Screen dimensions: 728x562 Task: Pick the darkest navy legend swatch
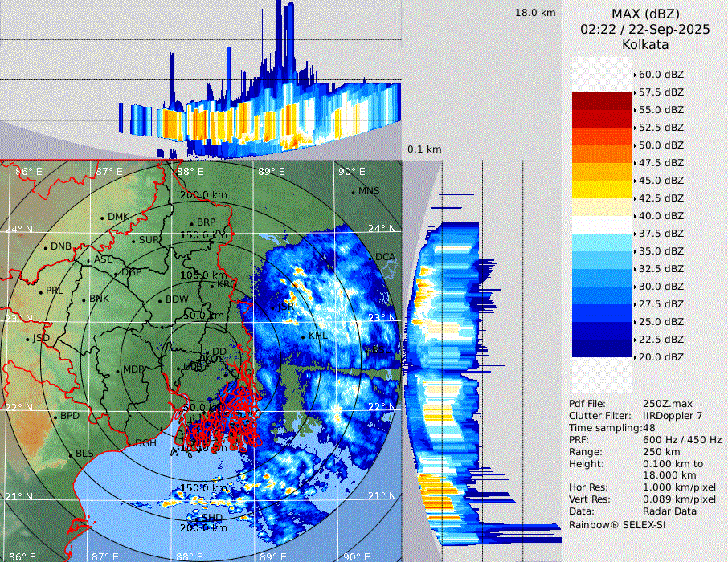602,348
